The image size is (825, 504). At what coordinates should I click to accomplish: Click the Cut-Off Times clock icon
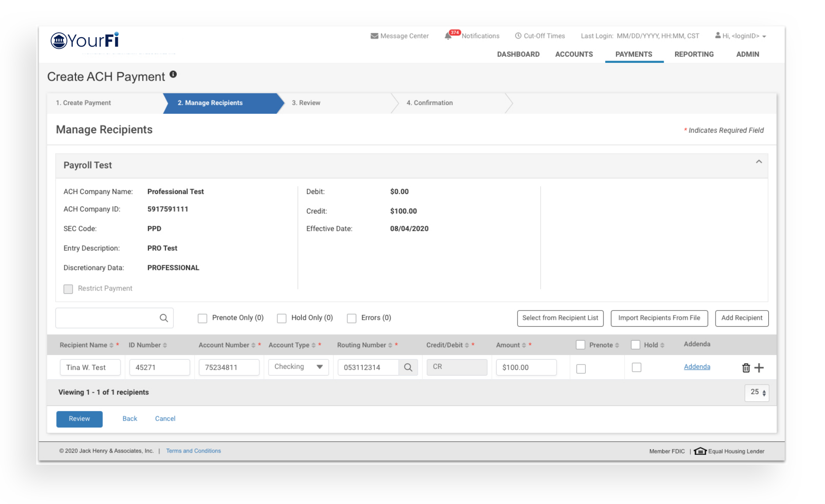pyautogui.click(x=518, y=36)
